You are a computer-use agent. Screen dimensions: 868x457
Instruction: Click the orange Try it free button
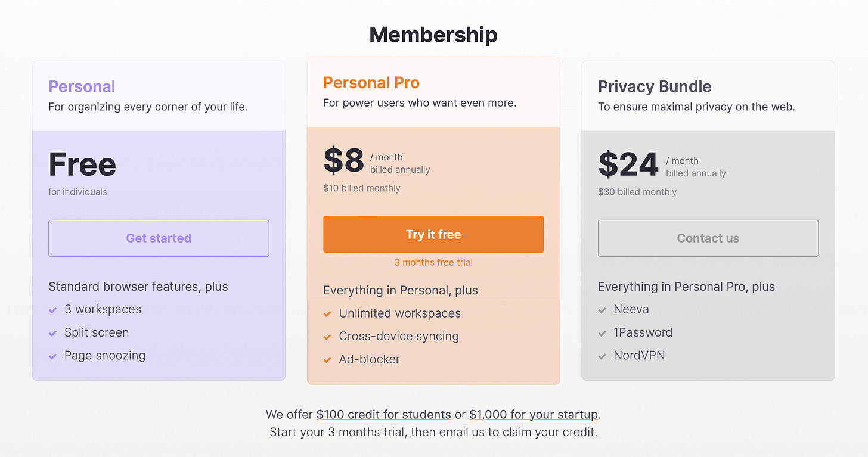[433, 234]
